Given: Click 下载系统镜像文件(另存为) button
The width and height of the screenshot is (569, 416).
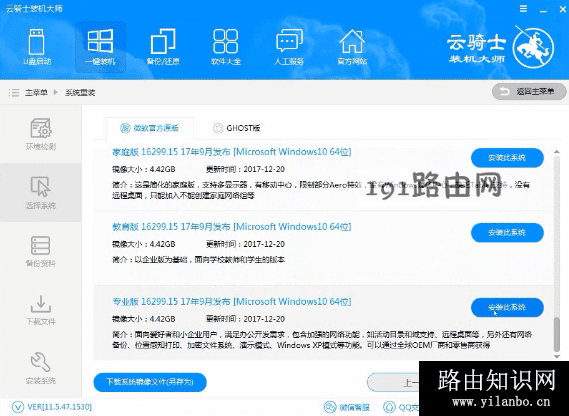Looking at the screenshot, I should 150,382.
